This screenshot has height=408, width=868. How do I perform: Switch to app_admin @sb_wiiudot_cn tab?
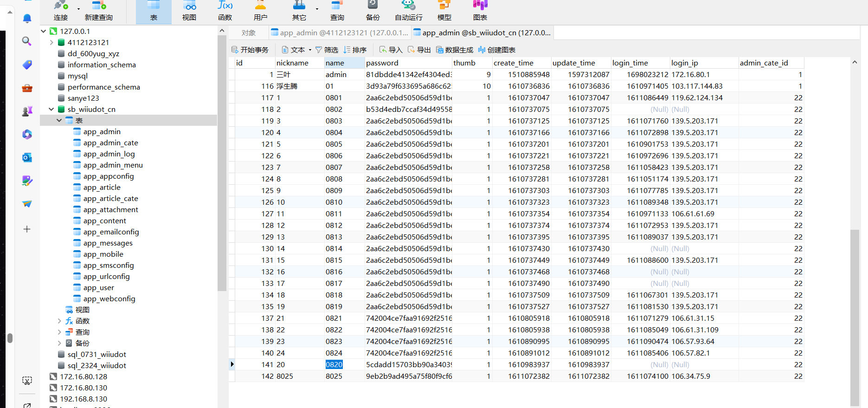pyautogui.click(x=482, y=33)
